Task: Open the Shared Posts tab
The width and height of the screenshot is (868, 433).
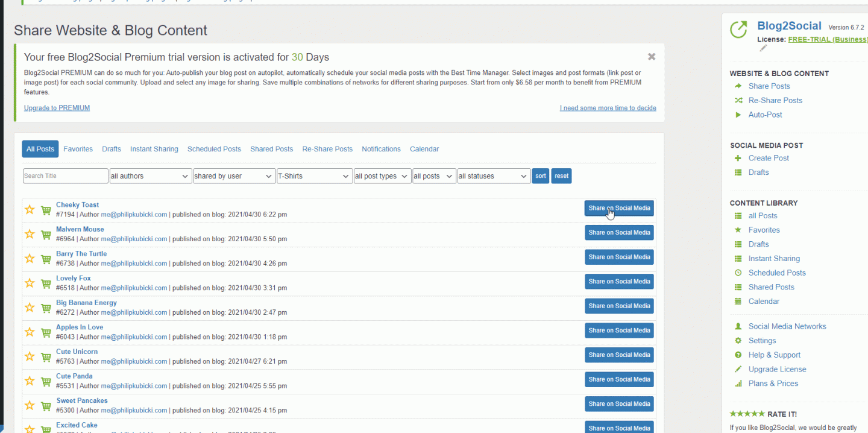Action: tap(272, 149)
